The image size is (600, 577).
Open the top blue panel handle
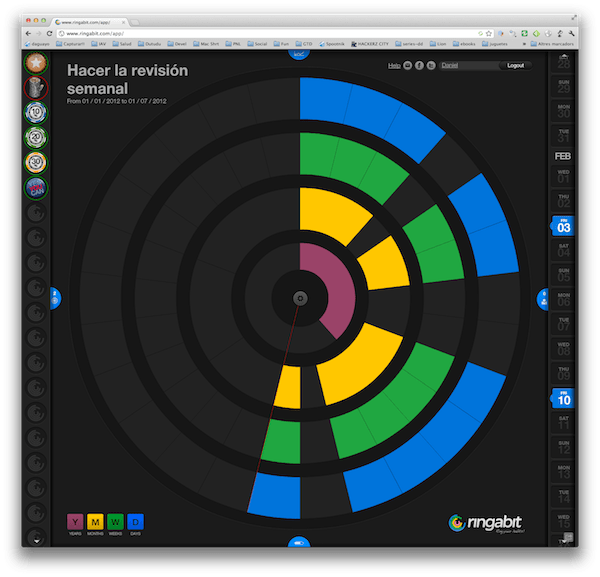click(299, 54)
